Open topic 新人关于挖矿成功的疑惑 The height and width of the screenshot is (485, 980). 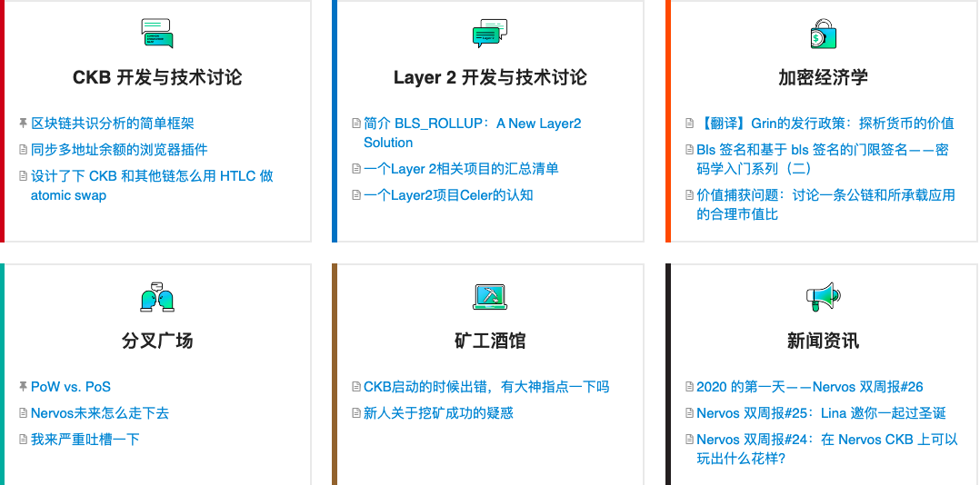tap(439, 413)
